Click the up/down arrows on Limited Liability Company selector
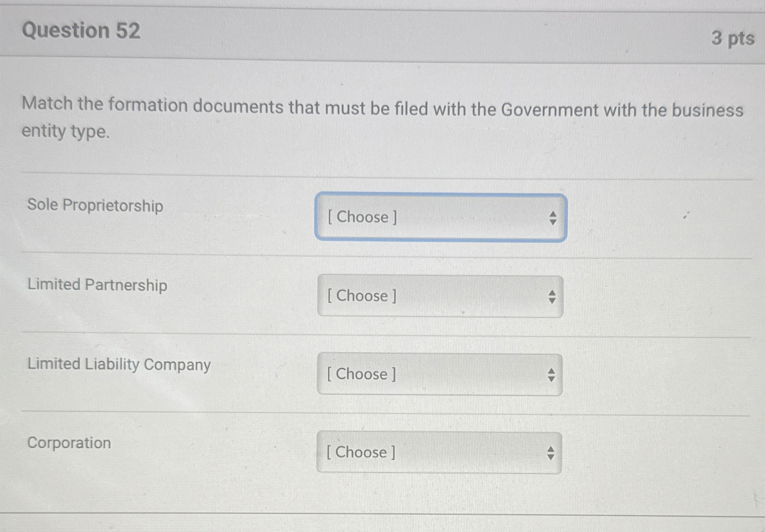The height and width of the screenshot is (532, 765). [x=551, y=374]
